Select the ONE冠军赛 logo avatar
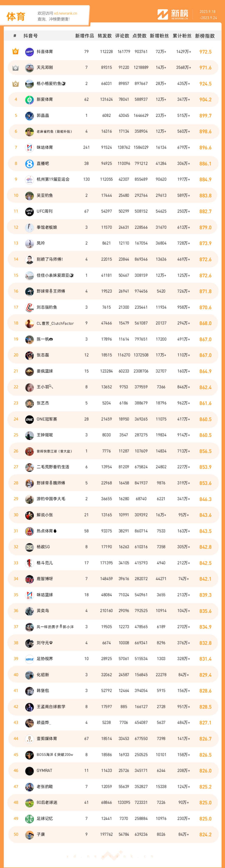225x868 pixels. click(x=30, y=419)
